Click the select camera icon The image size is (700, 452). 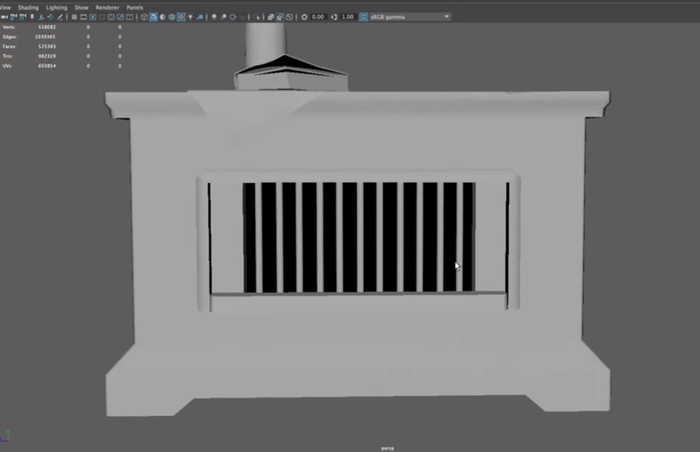[x=4, y=17]
